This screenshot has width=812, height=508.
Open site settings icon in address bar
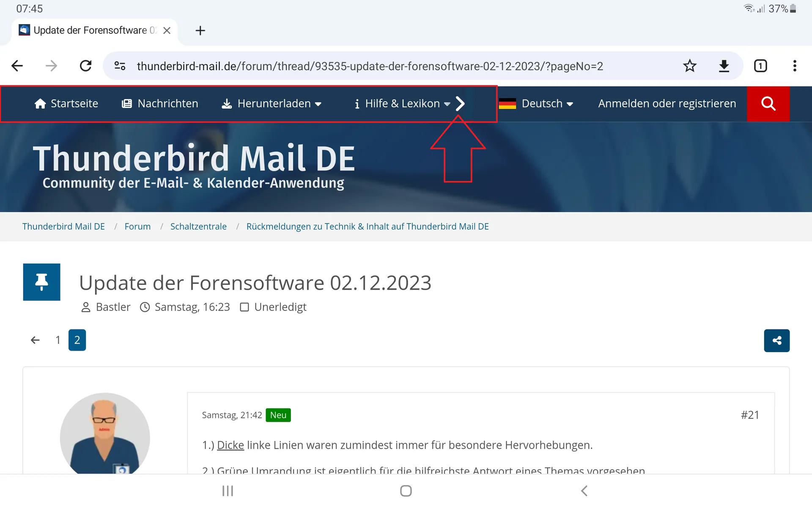[x=120, y=66]
